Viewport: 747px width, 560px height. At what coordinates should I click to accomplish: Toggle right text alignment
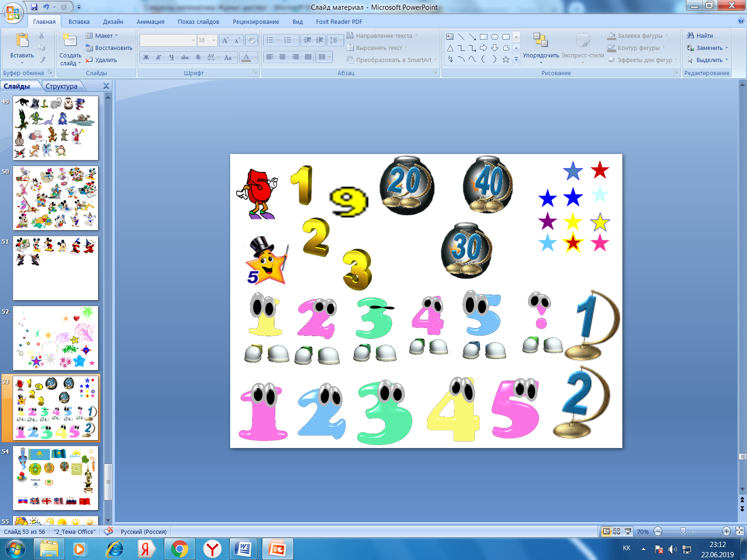pos(295,57)
